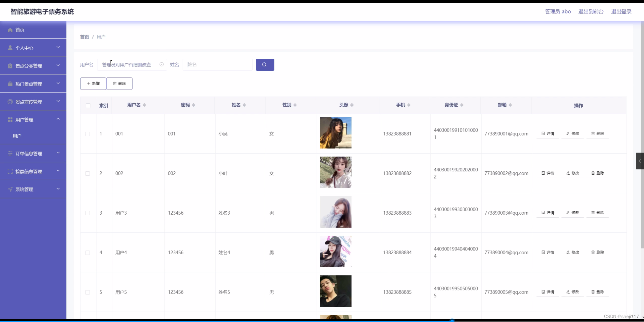The height and width of the screenshot is (322, 644).
Task: Open 首页 in the breadcrumb
Action: pos(84,37)
